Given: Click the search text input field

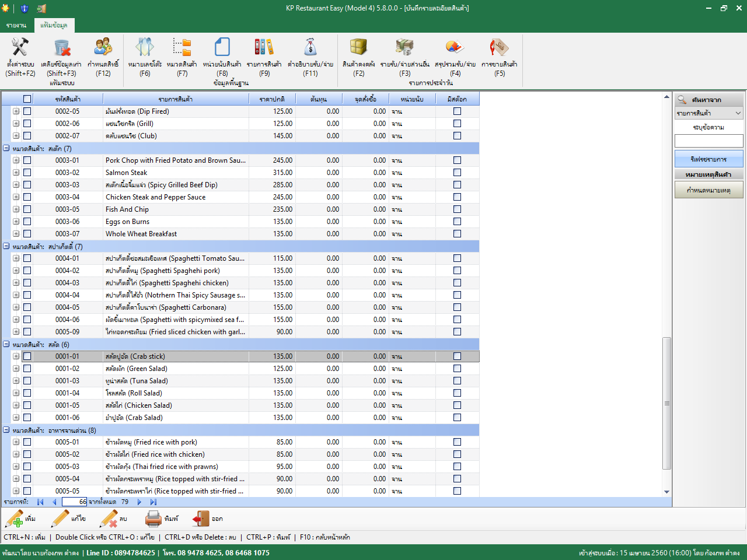Looking at the screenshot, I should coord(709,141).
